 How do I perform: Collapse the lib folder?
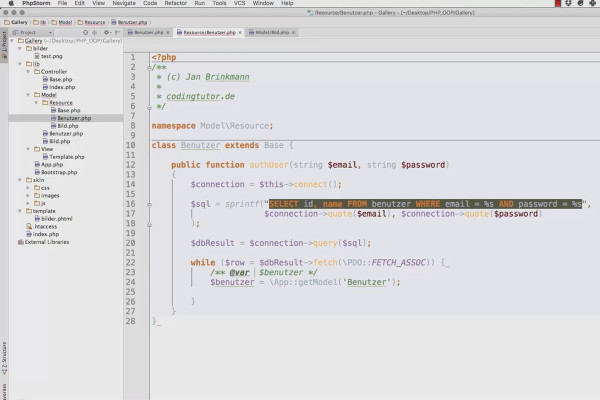coord(20,64)
